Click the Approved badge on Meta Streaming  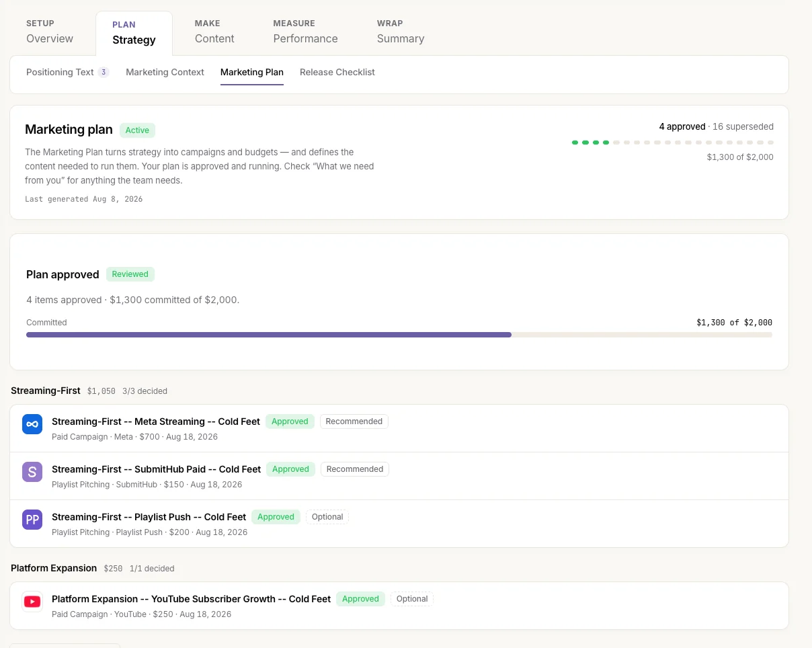290,421
